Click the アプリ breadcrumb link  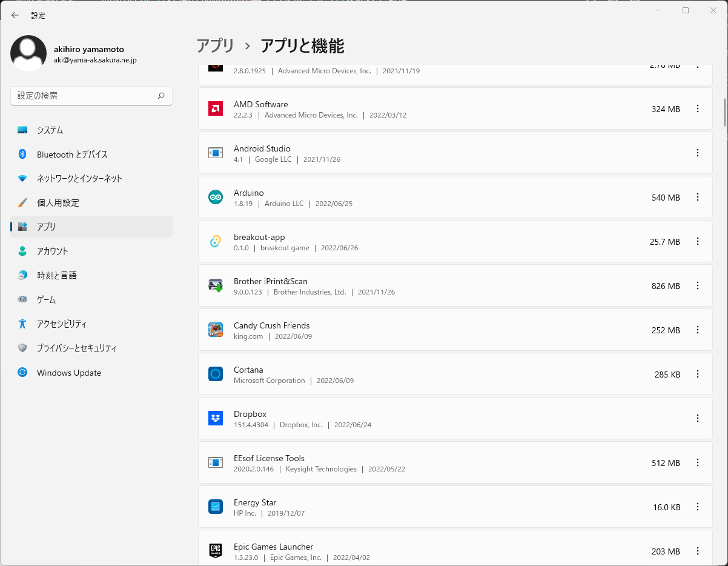pyautogui.click(x=215, y=46)
